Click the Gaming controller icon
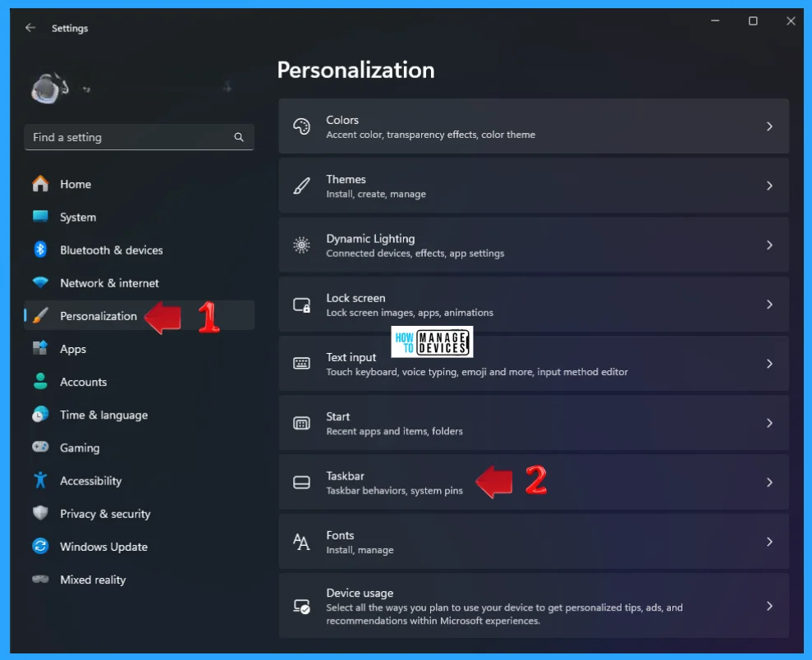The width and height of the screenshot is (812, 660). tap(40, 447)
